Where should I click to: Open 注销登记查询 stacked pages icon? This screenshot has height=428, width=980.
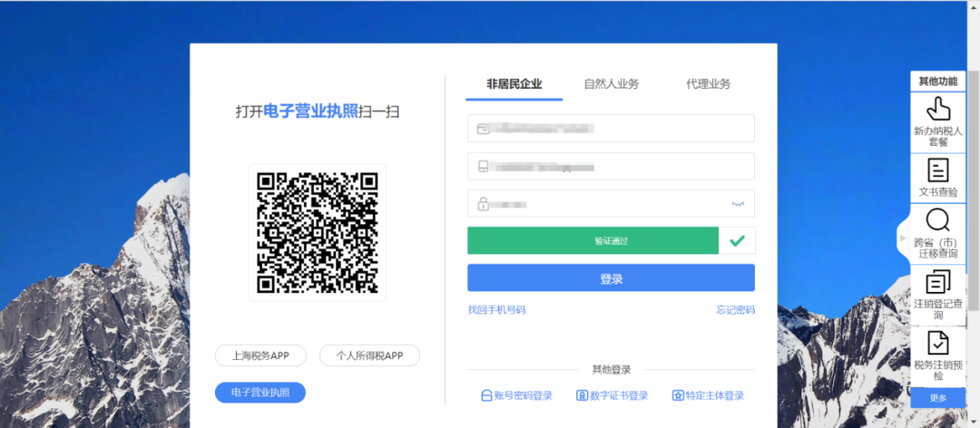click(x=937, y=281)
